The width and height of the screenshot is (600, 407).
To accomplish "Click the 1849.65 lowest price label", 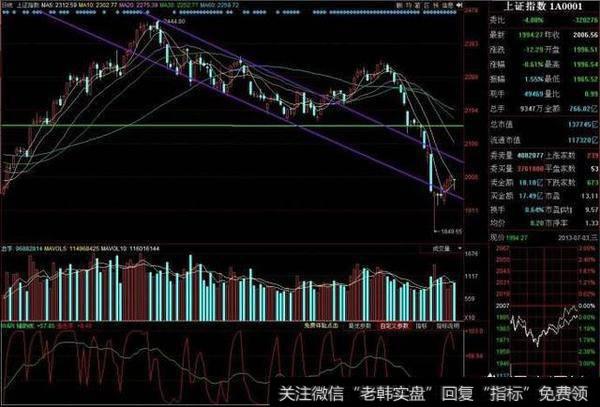I will click(443, 230).
